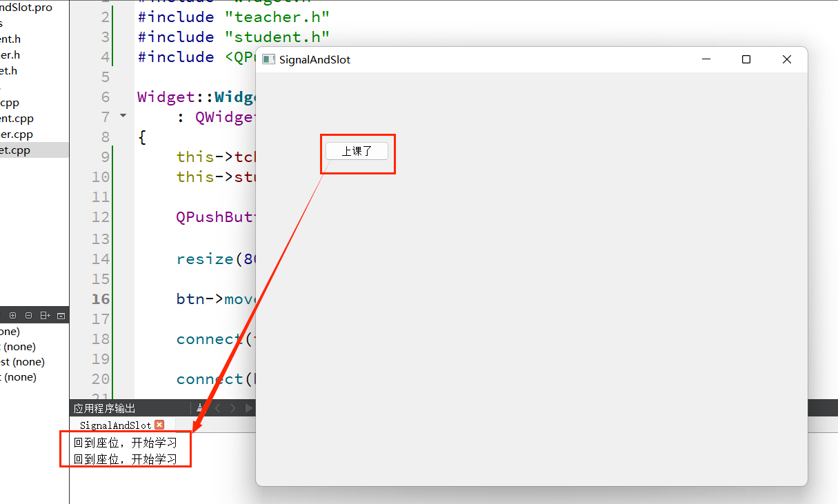Open the side panel dropdown menu icon
838x504 pixels.
pyautogui.click(x=61, y=316)
